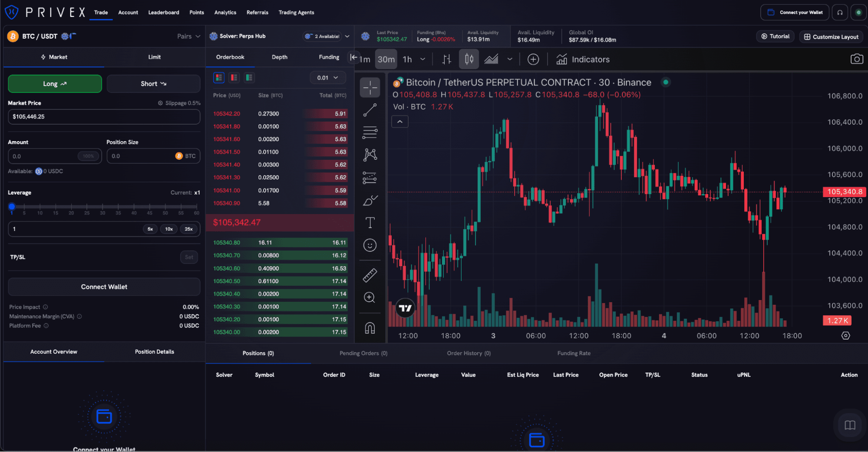This screenshot has width=868, height=452.
Task: Expand more time intervals chevron
Action: (422, 59)
